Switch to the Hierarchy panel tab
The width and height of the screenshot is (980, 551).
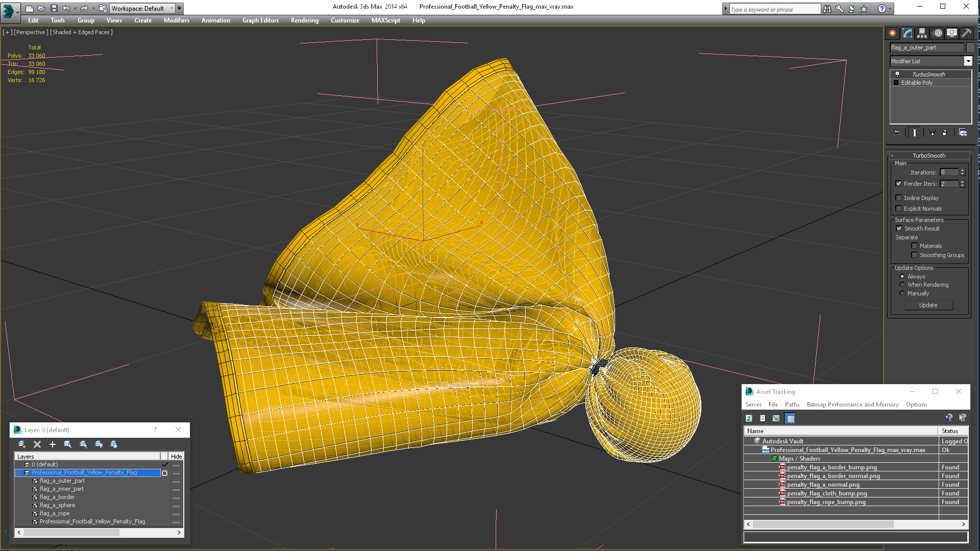pyautogui.click(x=922, y=33)
